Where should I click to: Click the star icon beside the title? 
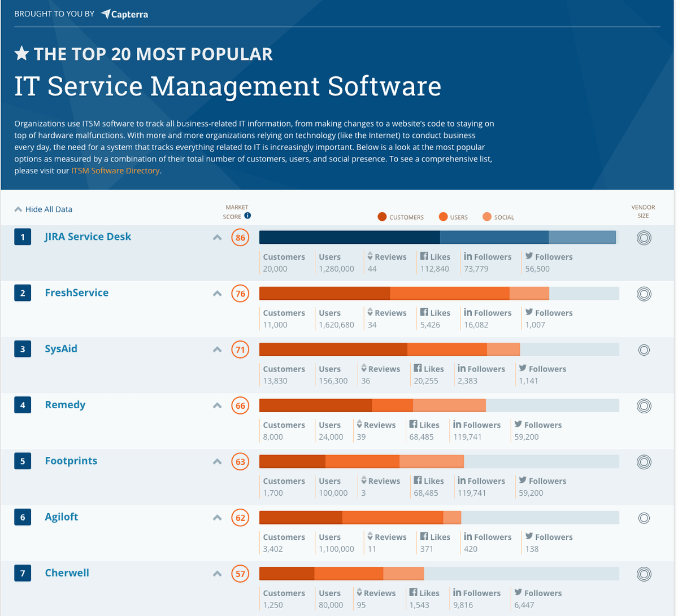[21, 54]
